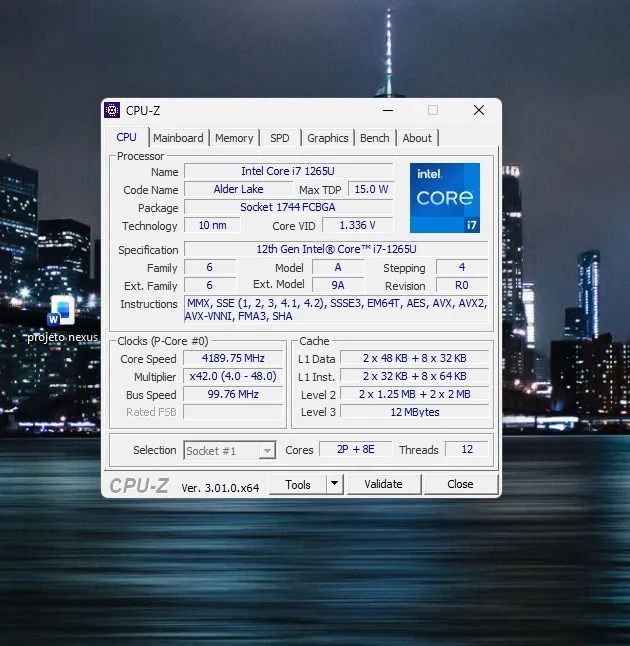Open the SPD tab
The height and width of the screenshot is (646, 630).
(x=280, y=138)
